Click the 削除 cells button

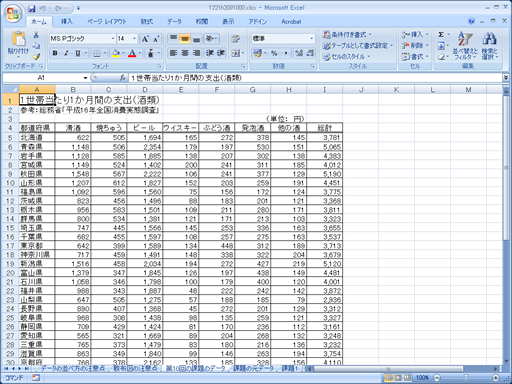pos(415,45)
